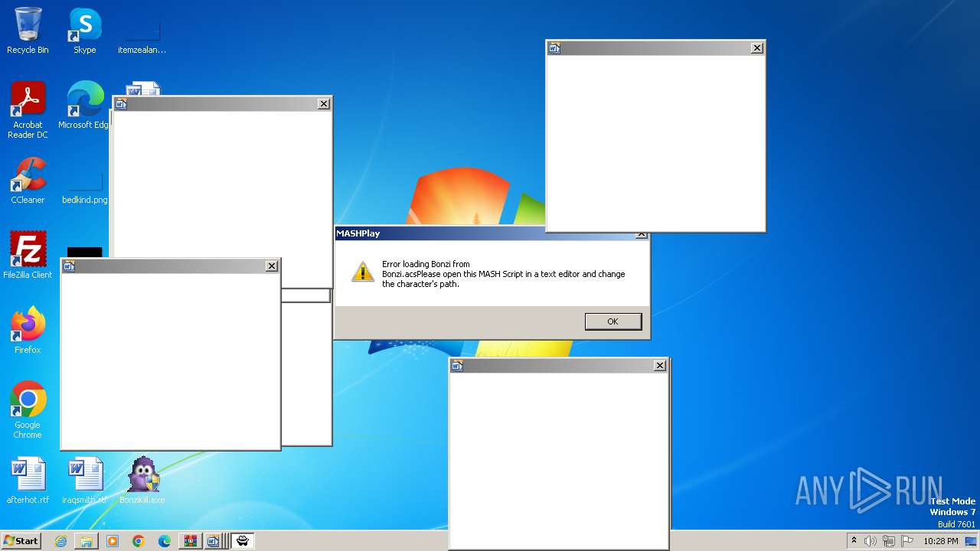Close the blank window overlapping the taskbar
The width and height of the screenshot is (980, 551).
(660, 366)
